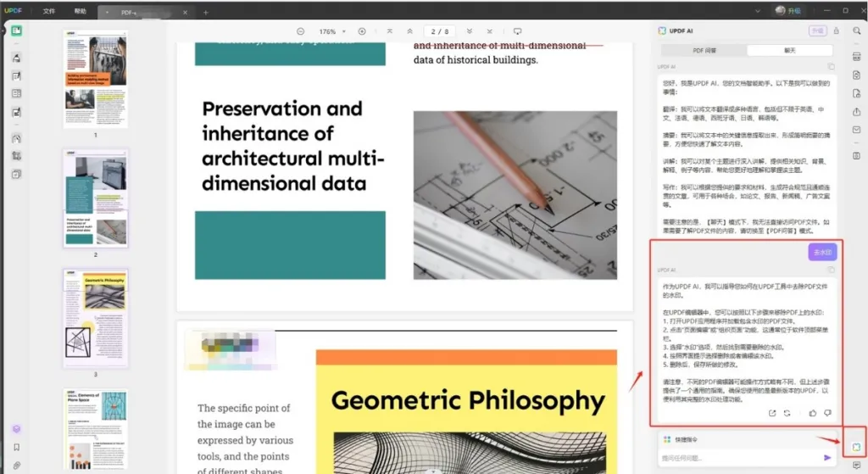Image resolution: width=868 pixels, height=474 pixels.
Task: Select page 1 thumbnail
Action: (95, 79)
